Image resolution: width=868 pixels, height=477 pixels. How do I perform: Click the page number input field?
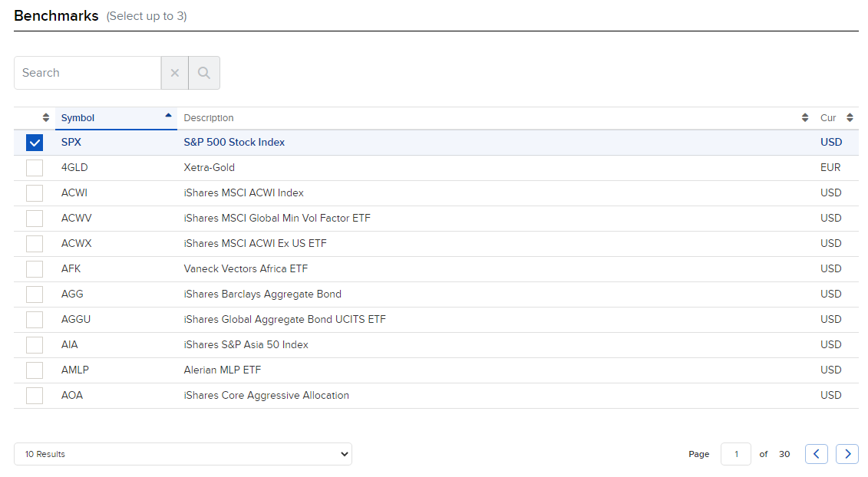click(735, 453)
